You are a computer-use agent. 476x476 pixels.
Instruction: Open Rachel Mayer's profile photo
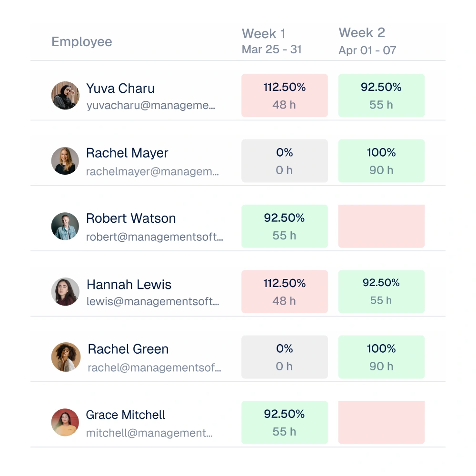pos(65,161)
